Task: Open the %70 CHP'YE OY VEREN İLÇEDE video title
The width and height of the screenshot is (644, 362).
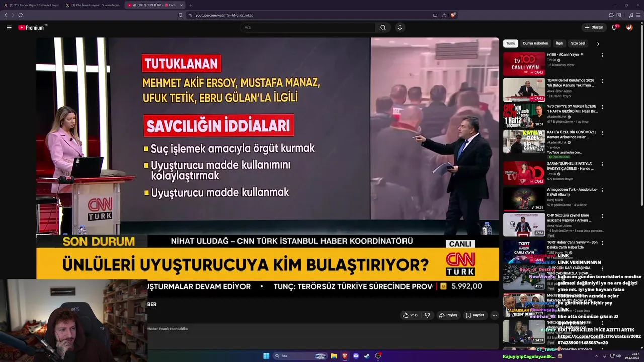Action: click(572, 109)
